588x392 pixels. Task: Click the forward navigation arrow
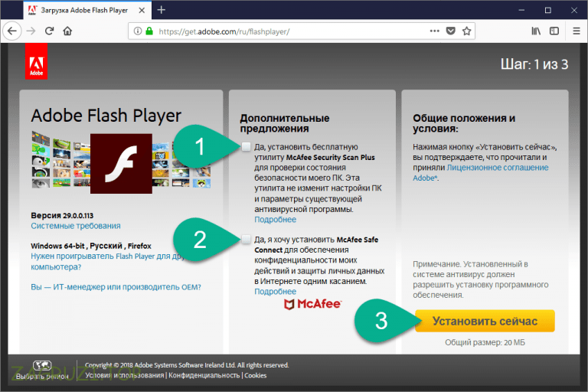[31, 31]
